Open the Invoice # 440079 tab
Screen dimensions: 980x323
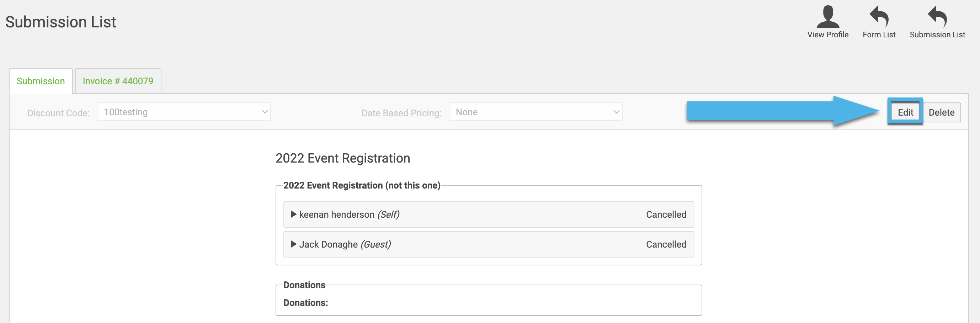click(118, 81)
